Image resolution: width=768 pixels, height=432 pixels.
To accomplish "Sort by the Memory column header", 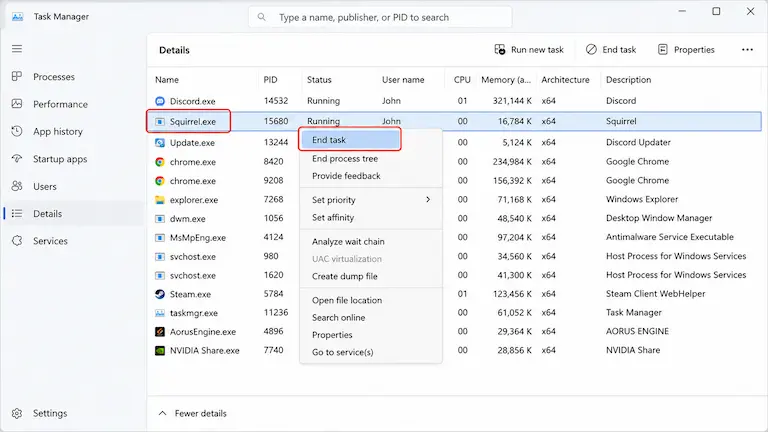I will [x=505, y=80].
